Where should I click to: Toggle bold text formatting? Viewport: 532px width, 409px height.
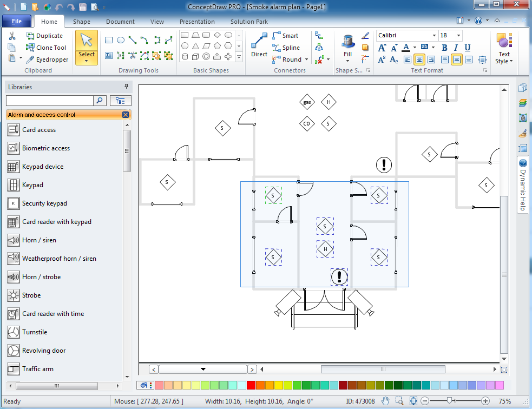coord(444,48)
